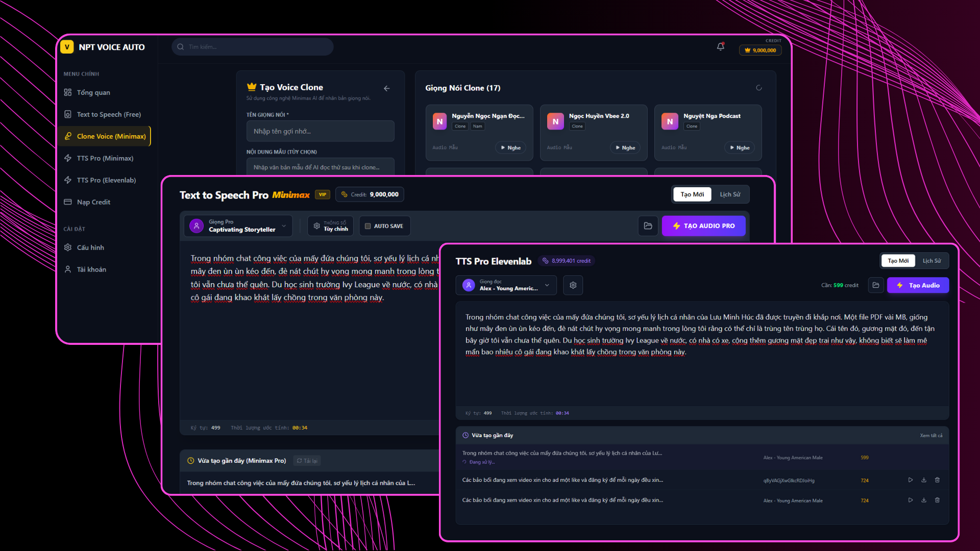The image size is (980, 551).
Task: Open Elevenlab voice settings gear icon
Action: [x=573, y=285]
